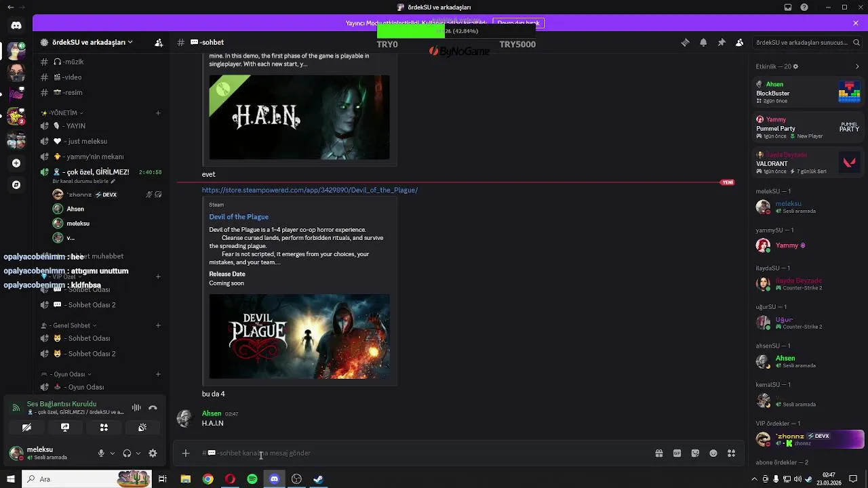
Task: Add a channel to Genel Sohbet category
Action: click(158, 325)
